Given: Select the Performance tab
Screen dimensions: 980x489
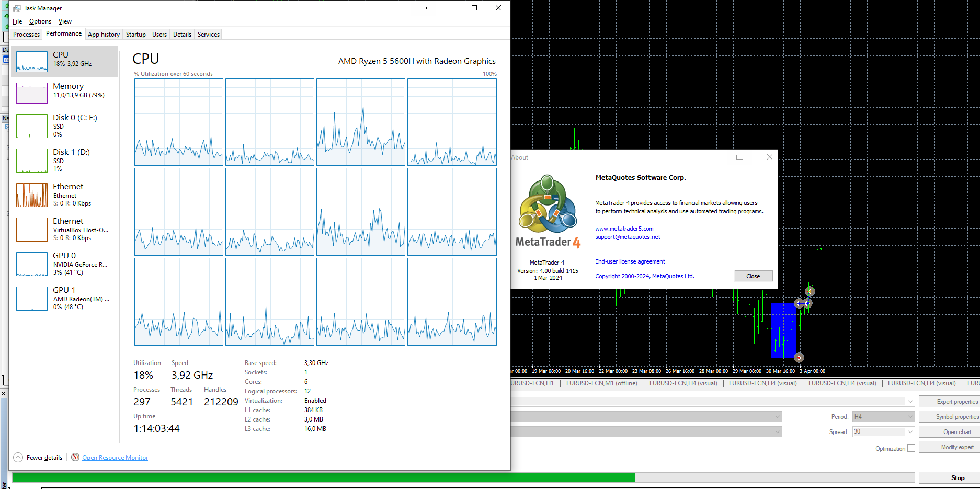Looking at the screenshot, I should [x=64, y=33].
